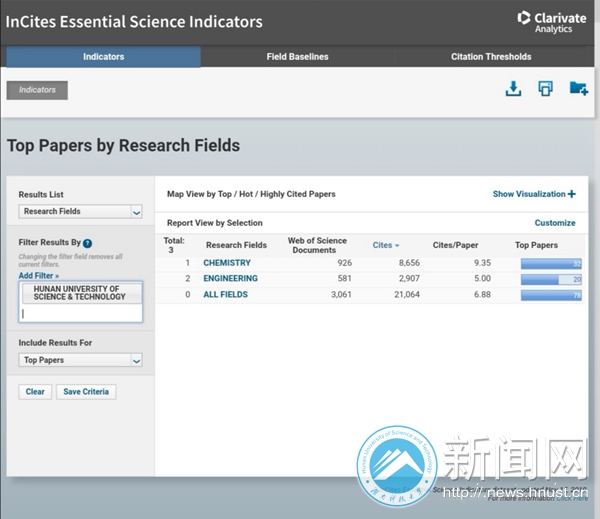Click the plus icon beside Show Visualization
Screen dimensions: 600x519
tap(572, 194)
